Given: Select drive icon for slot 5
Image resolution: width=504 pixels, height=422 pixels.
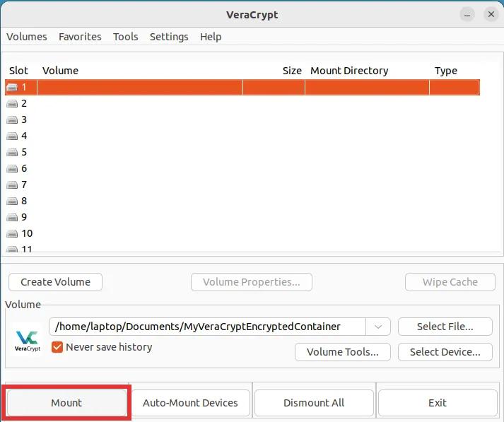Looking at the screenshot, I should 12,152.
